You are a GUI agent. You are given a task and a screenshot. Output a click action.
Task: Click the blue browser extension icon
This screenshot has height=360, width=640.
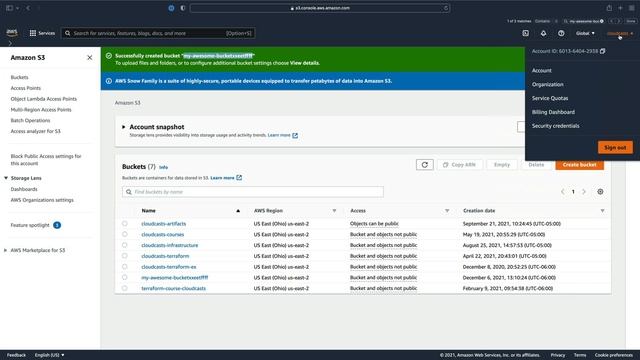click(x=171, y=8)
